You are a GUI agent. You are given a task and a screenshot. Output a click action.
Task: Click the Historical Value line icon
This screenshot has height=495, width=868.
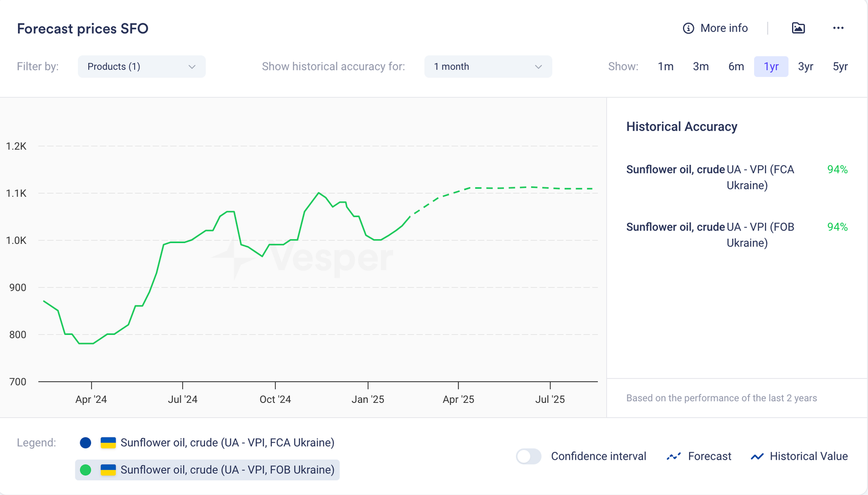757,457
